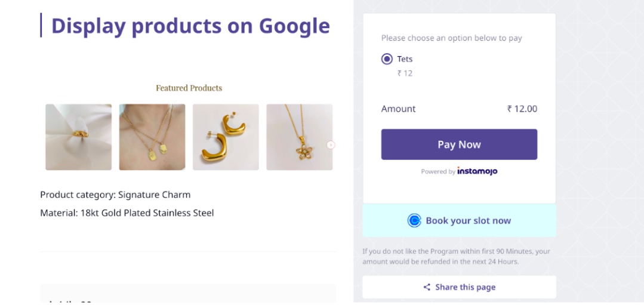The width and height of the screenshot is (644, 305).
Task: Advance featured products carousel with next arrow
Action: click(331, 145)
